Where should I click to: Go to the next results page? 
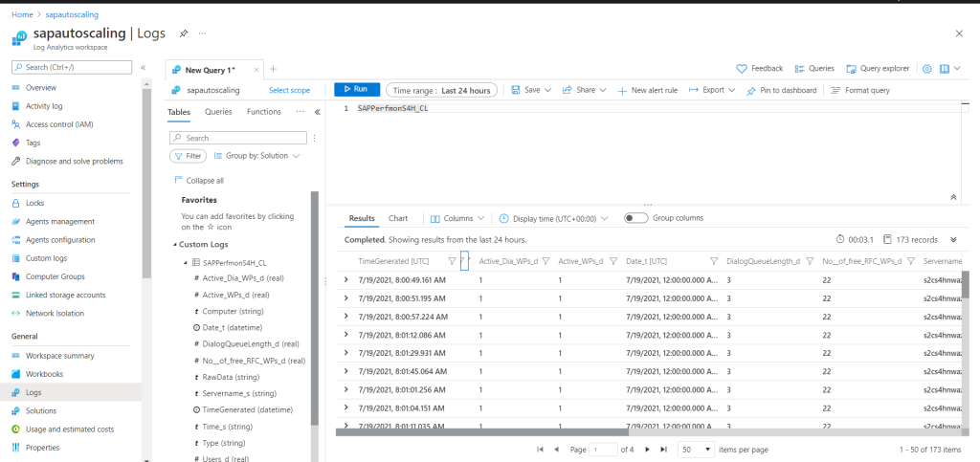pyautogui.click(x=648, y=450)
